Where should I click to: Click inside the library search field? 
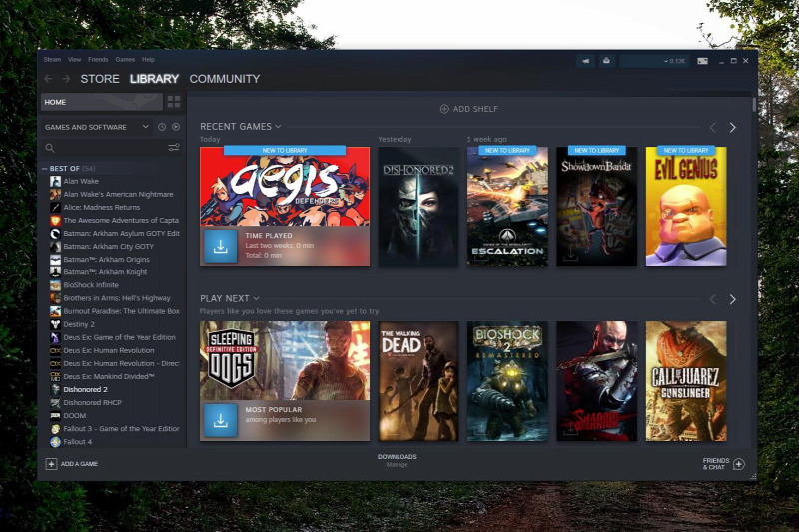(x=111, y=148)
